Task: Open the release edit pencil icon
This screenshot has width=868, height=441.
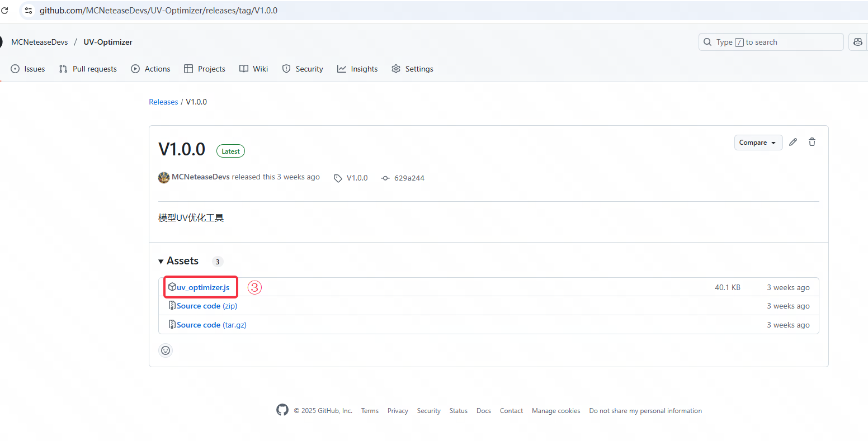Action: coord(793,142)
